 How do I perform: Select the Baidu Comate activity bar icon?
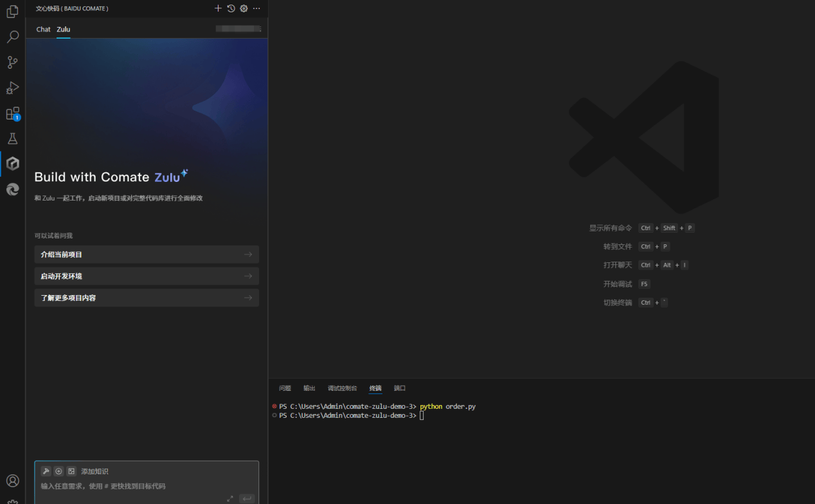[12, 164]
